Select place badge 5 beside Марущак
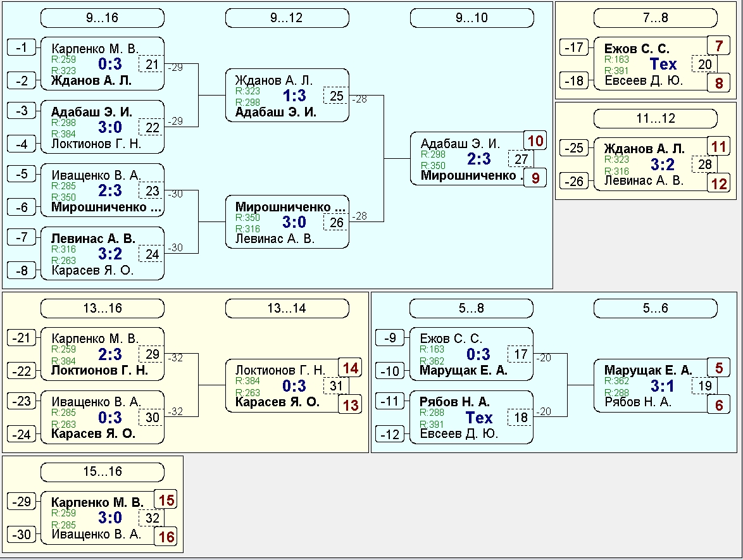 719,368
